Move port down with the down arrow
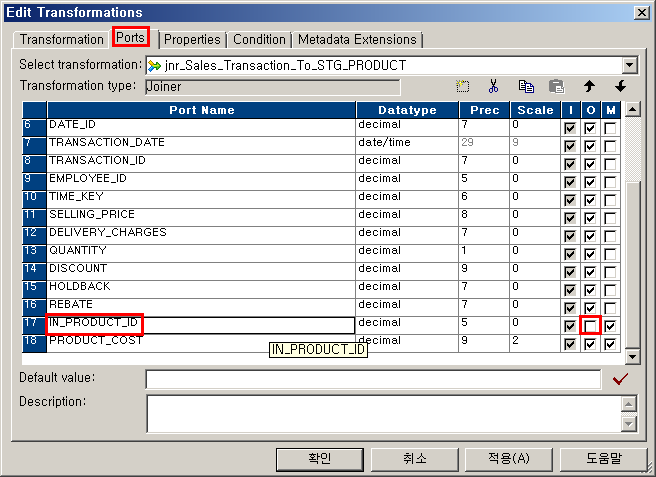The width and height of the screenshot is (656, 477). [620, 86]
